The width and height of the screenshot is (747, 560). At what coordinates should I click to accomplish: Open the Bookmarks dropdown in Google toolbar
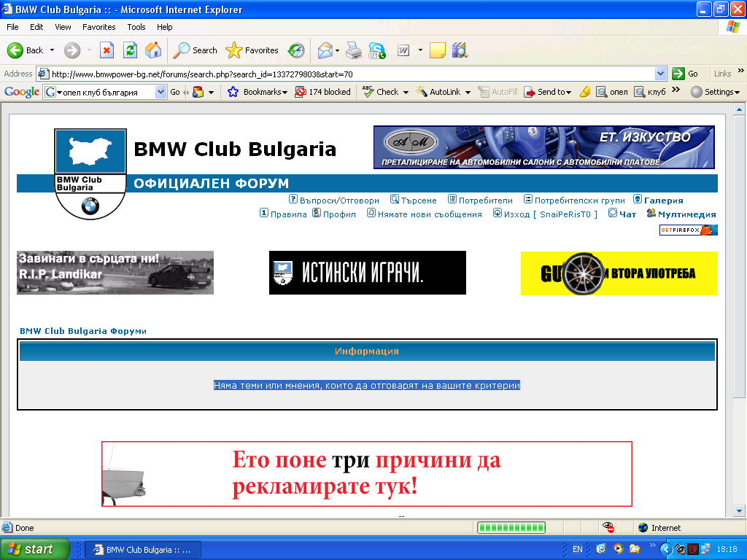[258, 92]
